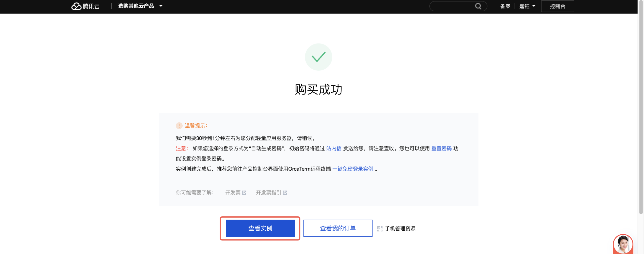Click the green success checkmark icon
This screenshot has height=254, width=644.
318,57
